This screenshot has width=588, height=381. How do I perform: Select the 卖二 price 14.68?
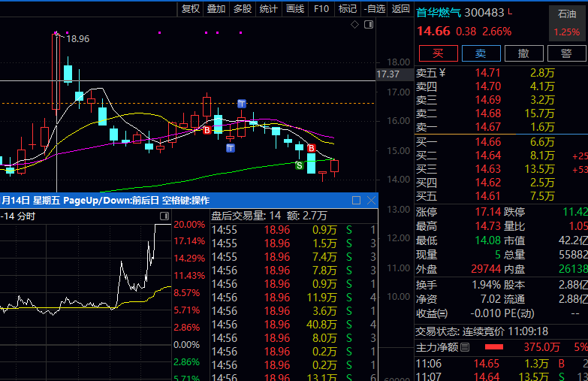click(488, 113)
